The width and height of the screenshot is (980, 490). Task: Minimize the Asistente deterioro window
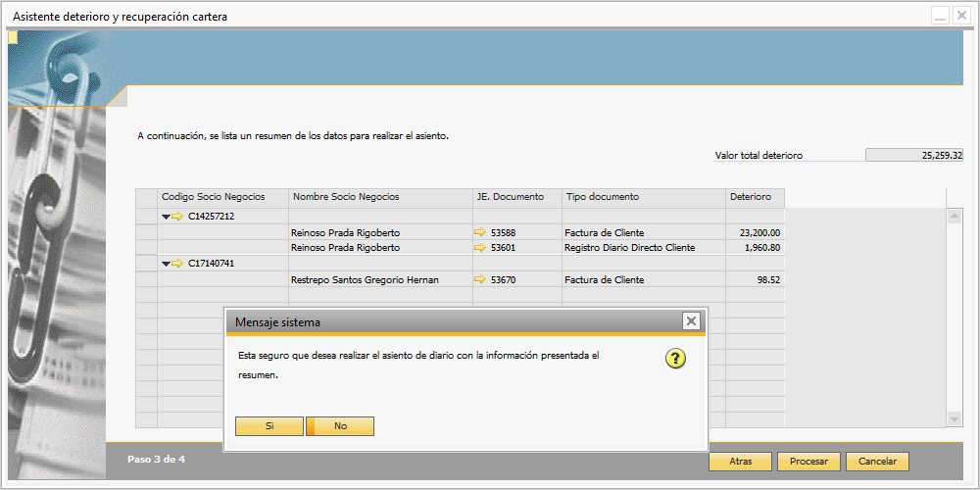(940, 17)
